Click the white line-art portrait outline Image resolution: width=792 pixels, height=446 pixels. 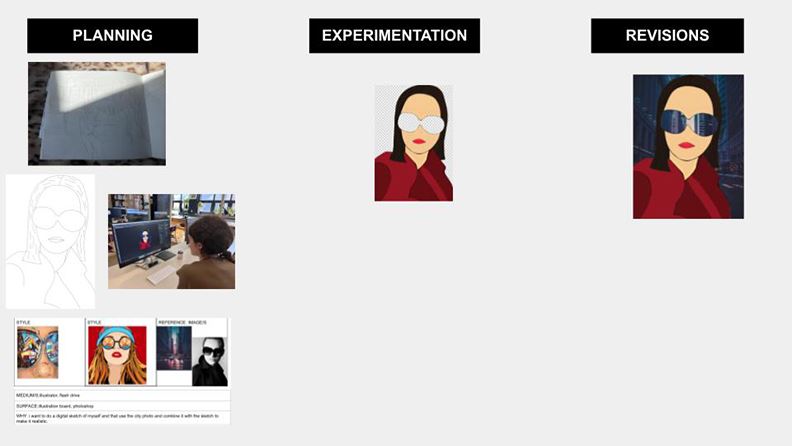click(50, 241)
